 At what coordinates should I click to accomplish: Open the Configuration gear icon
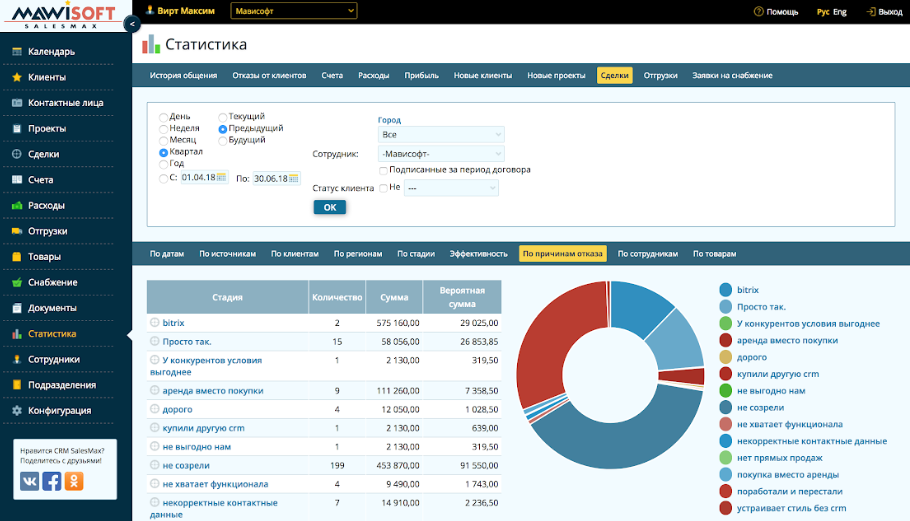click(x=17, y=410)
